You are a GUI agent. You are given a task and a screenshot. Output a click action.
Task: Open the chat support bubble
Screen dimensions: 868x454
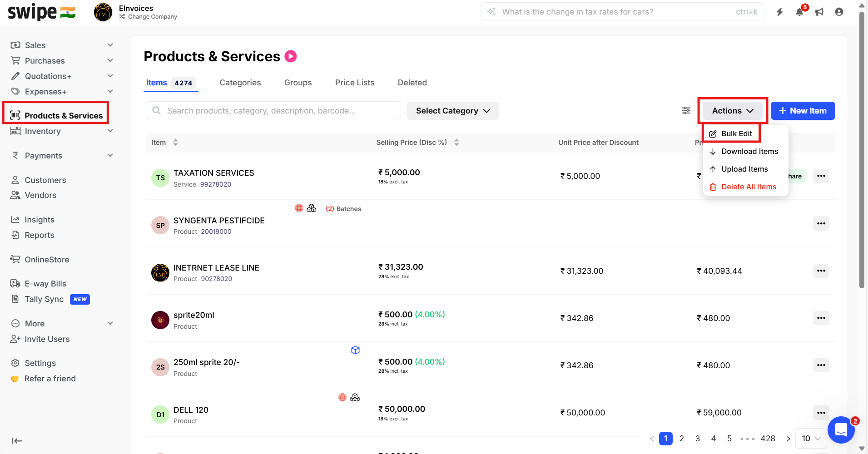pyautogui.click(x=841, y=429)
